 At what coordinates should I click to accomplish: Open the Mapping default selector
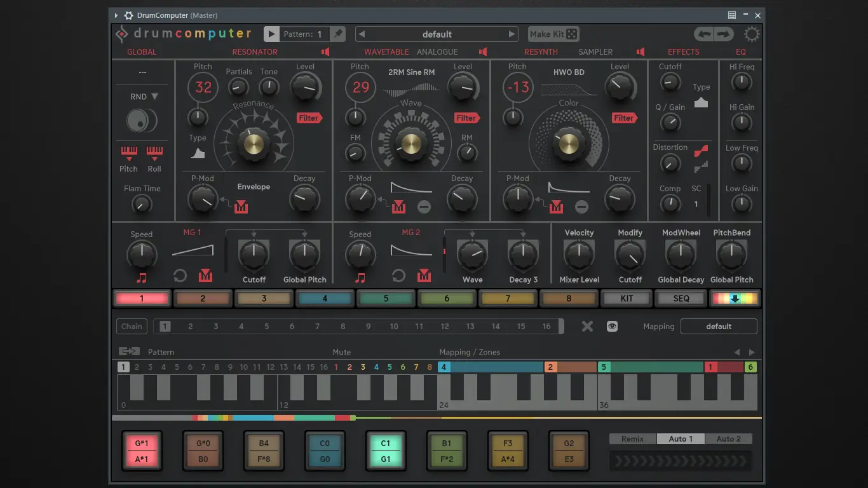719,326
